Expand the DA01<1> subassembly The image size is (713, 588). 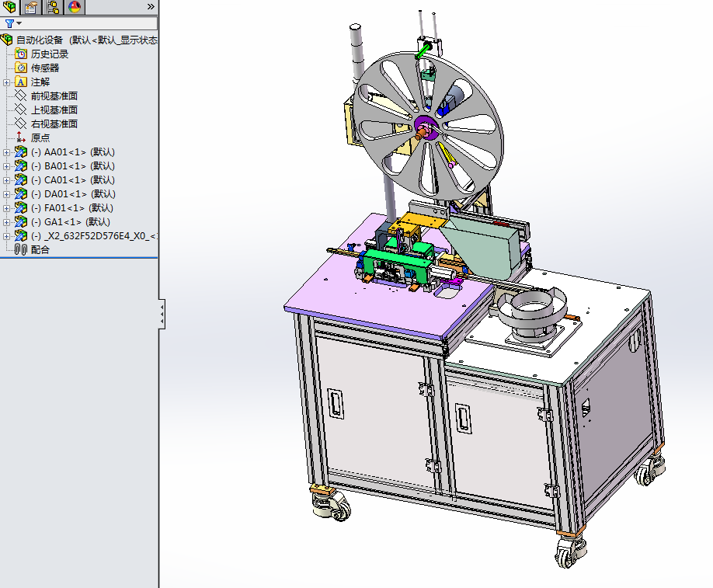(x=6, y=194)
